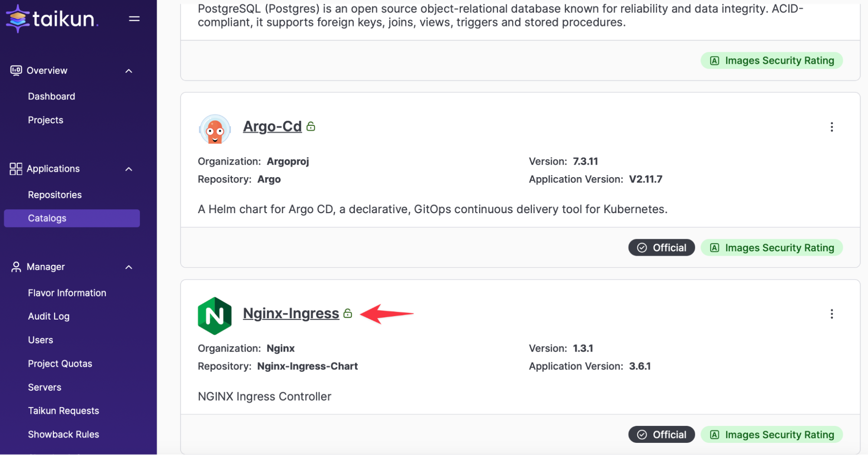Open the three-dot menu for Argo-Cd
868x455 pixels.
click(x=832, y=127)
